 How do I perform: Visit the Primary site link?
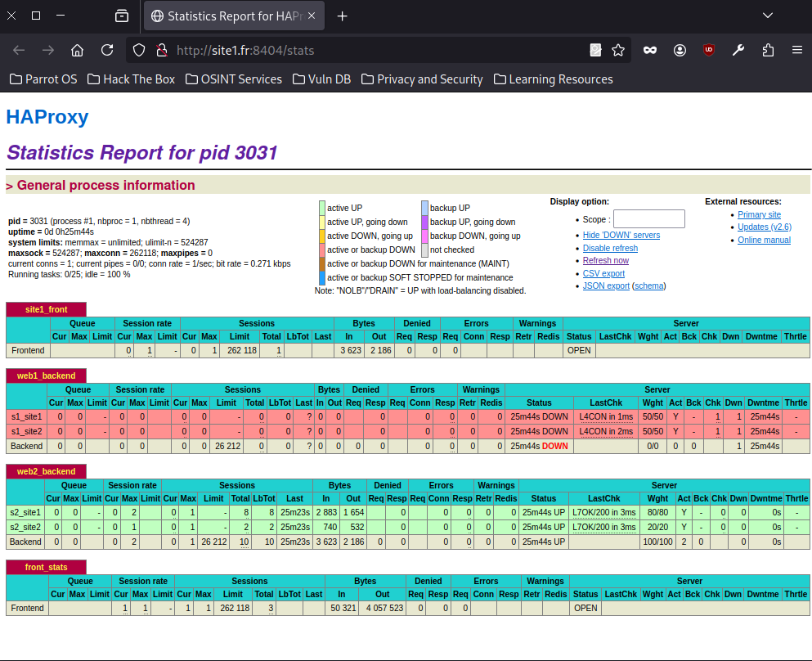(759, 214)
